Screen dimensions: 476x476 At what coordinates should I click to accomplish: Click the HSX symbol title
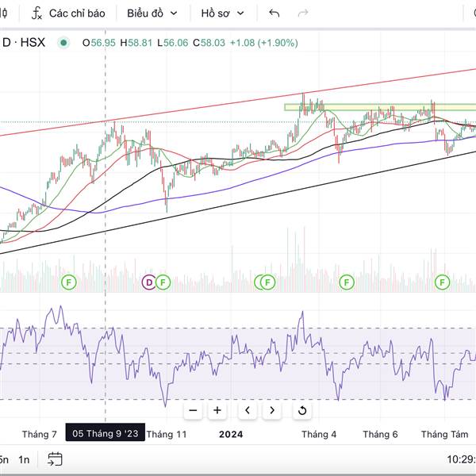point(28,42)
